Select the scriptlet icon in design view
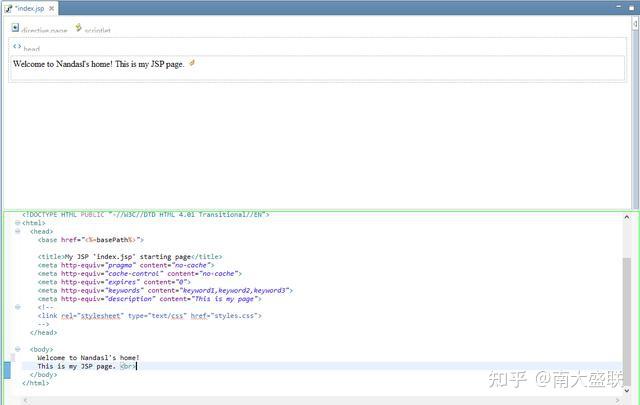This screenshot has width=640, height=405. [x=78, y=28]
